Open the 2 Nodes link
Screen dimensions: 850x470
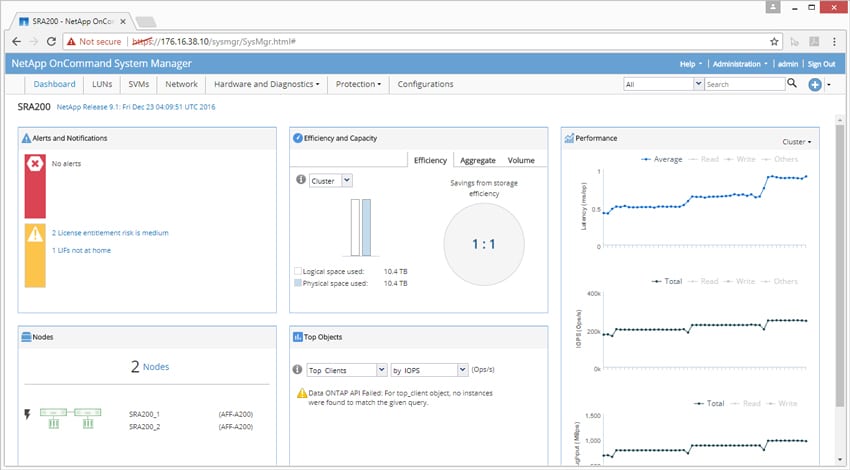150,367
